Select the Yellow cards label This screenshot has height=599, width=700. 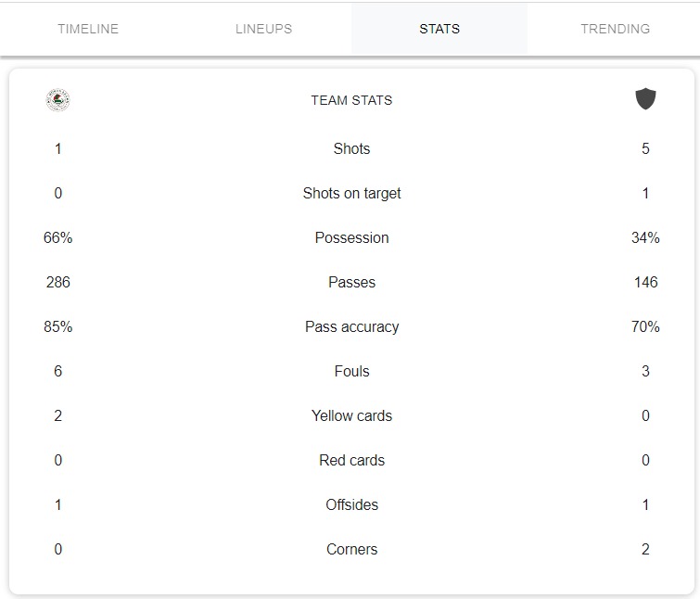[351, 415]
